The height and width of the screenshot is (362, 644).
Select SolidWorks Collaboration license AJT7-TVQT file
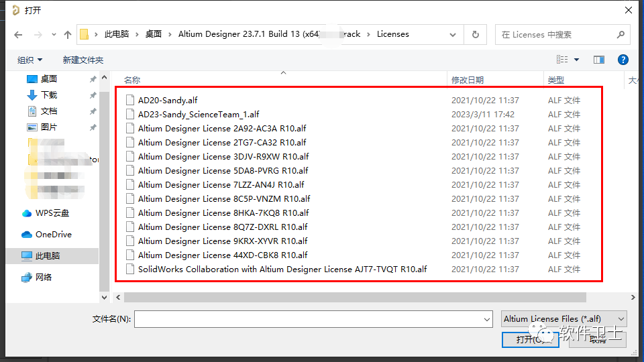click(x=282, y=269)
